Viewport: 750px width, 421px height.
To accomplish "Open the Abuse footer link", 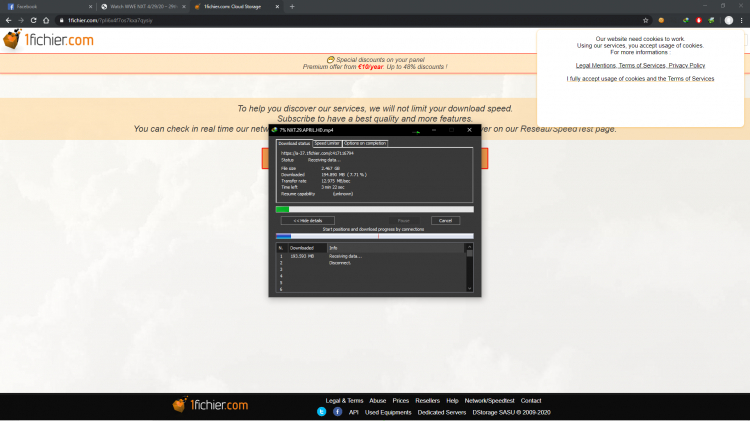I will (x=377, y=400).
